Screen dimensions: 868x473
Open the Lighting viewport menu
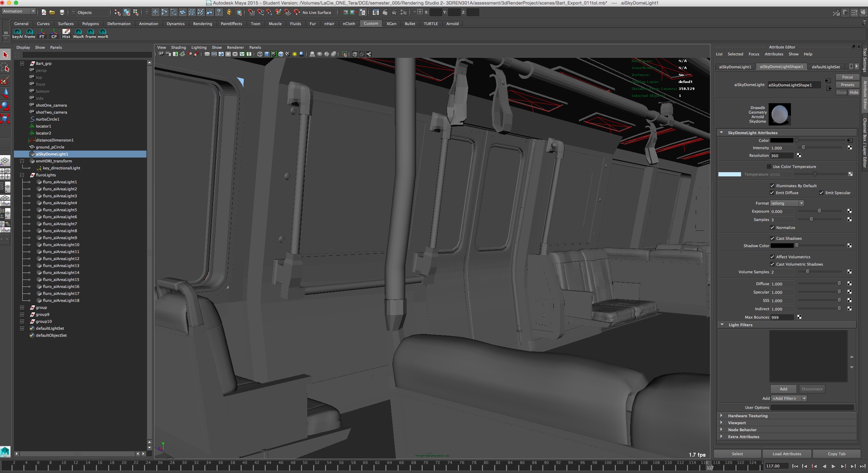click(199, 47)
